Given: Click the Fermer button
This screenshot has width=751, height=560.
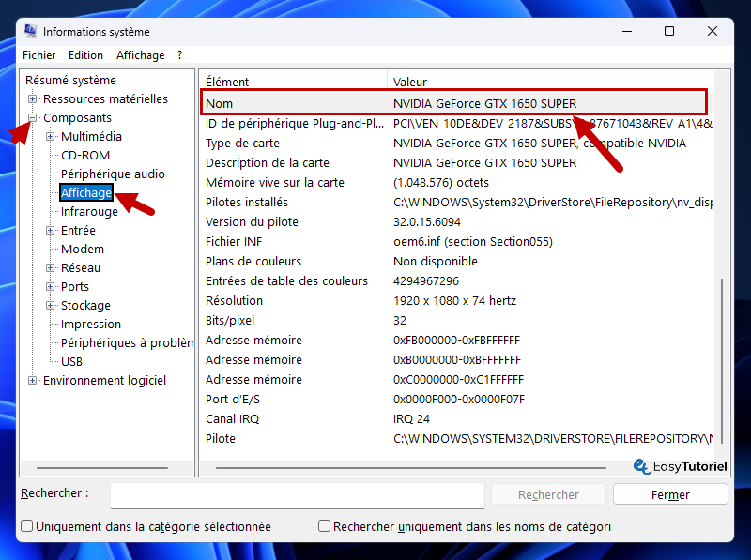Looking at the screenshot, I should (x=670, y=494).
